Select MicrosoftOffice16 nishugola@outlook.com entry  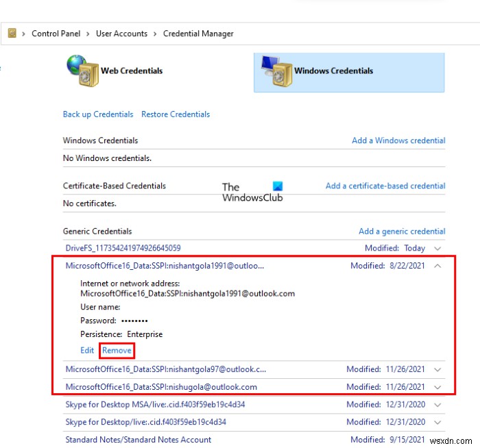(161, 387)
